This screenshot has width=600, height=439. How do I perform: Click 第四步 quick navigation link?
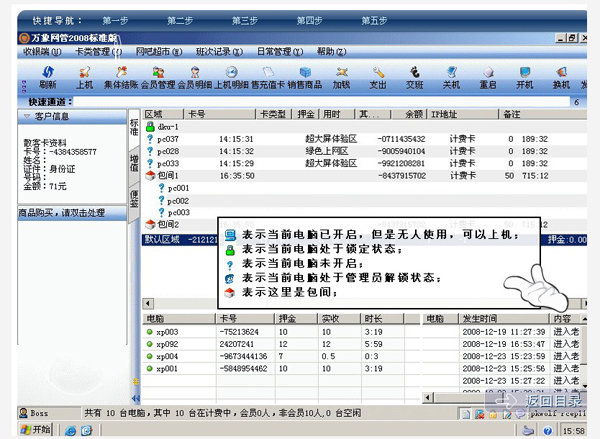click(309, 20)
